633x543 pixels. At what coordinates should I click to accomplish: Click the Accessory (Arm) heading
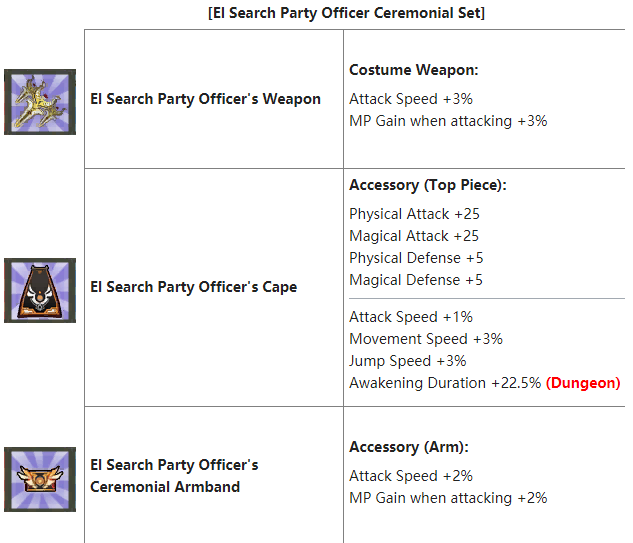pyautogui.click(x=409, y=447)
